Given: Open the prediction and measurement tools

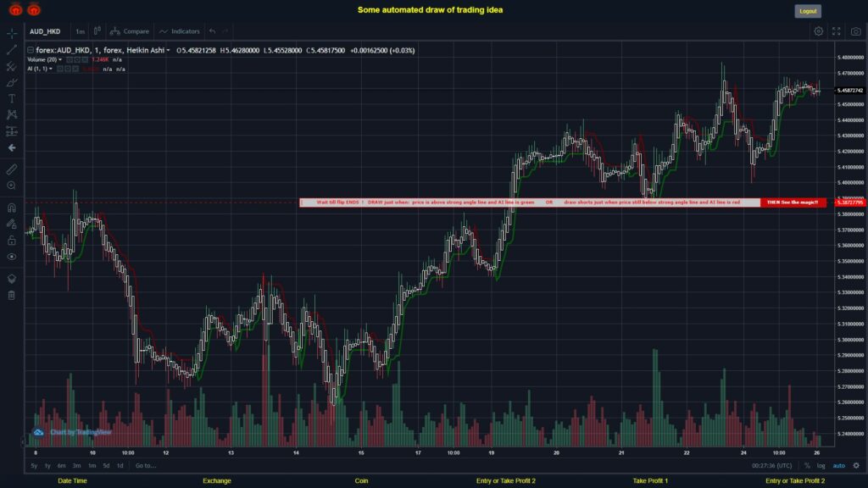Looking at the screenshot, I should pyautogui.click(x=12, y=131).
